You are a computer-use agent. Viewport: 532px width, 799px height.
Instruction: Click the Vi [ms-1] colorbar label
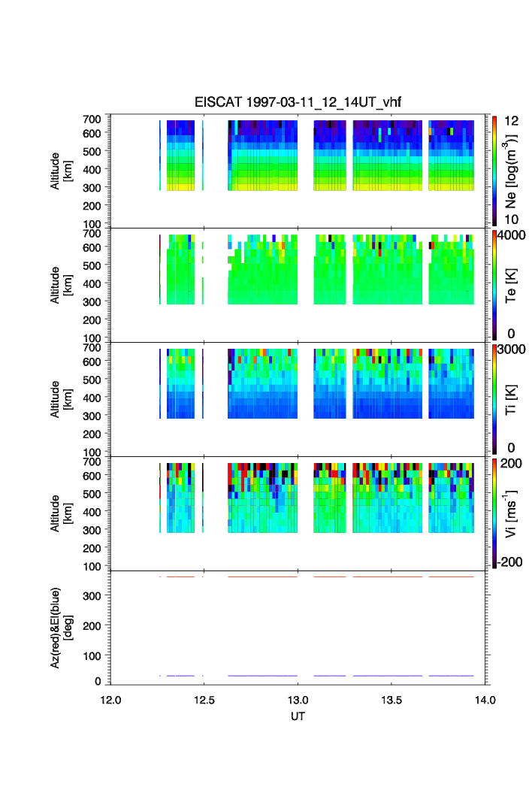coord(511,513)
